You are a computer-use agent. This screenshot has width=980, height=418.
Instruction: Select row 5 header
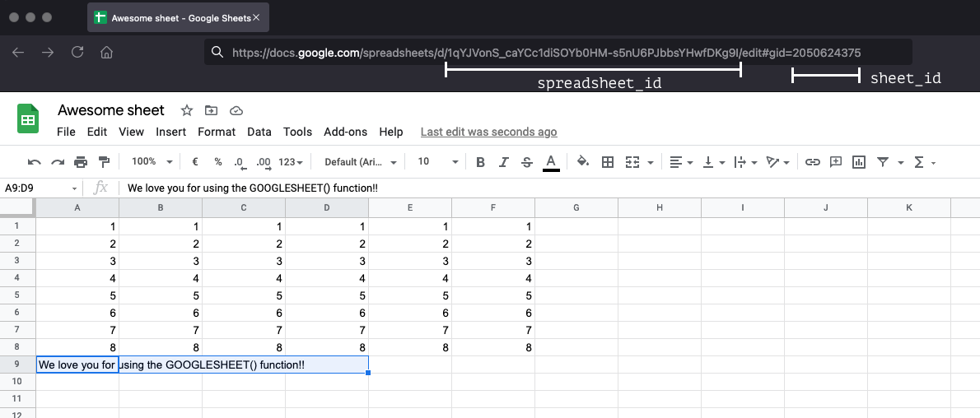point(16,295)
